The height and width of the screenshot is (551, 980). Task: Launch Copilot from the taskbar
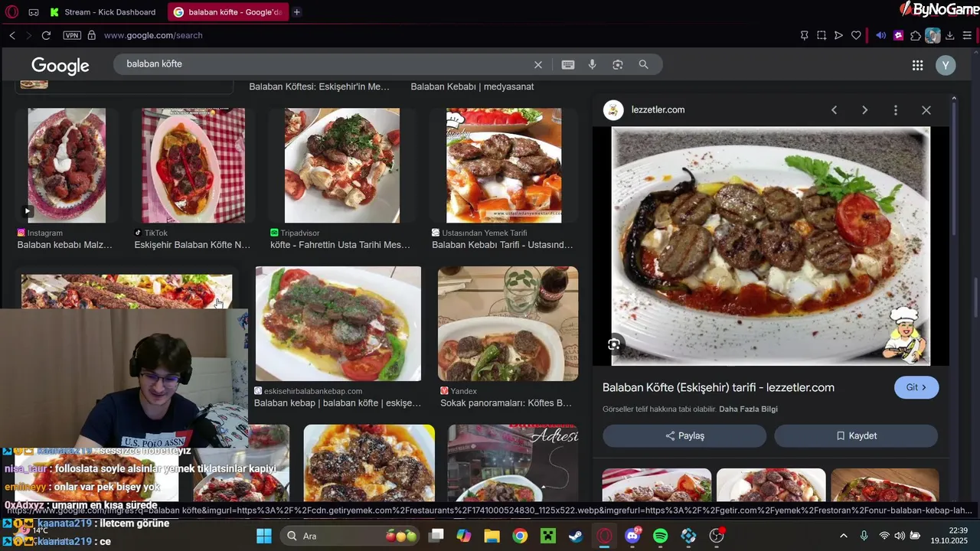click(464, 536)
